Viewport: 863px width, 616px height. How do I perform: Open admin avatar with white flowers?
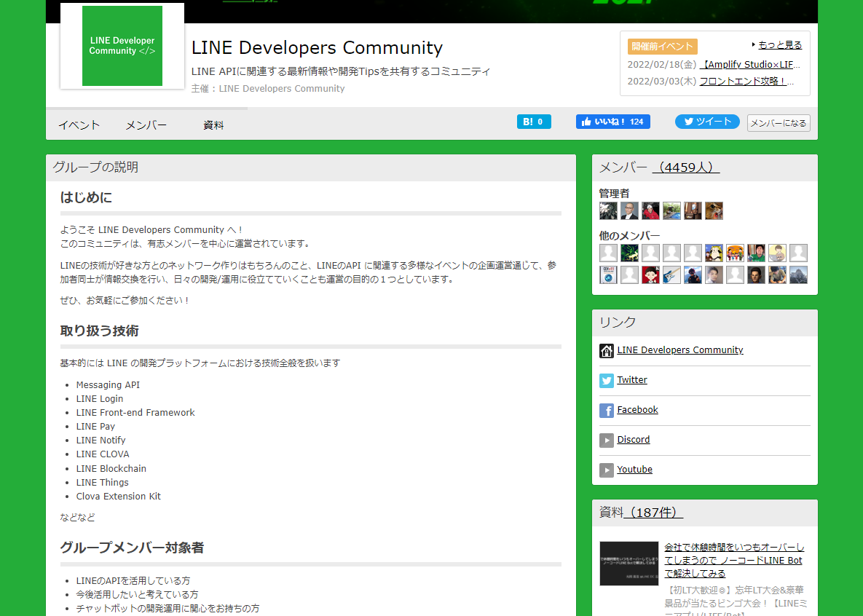608,211
